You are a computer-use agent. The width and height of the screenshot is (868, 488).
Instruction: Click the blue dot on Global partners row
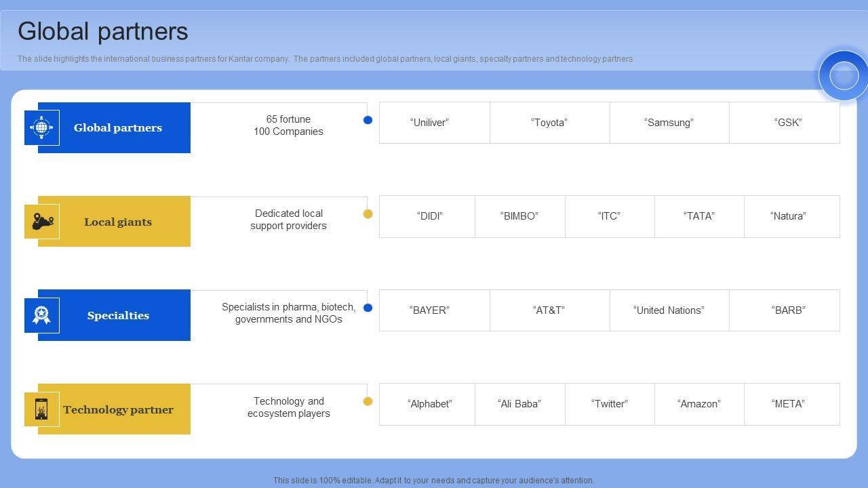(368, 120)
